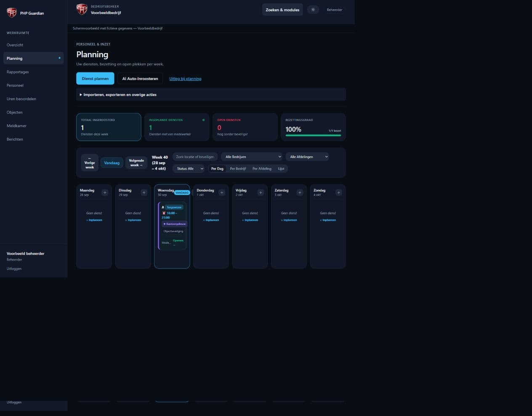532x416 pixels.
Task: Open the Uitleg bij planning link
Action: [185, 79]
